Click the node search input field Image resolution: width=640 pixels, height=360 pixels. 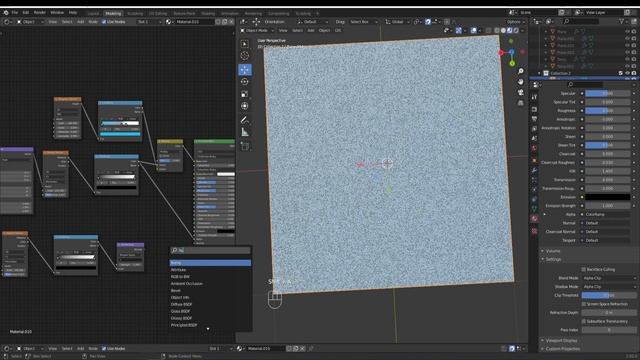point(210,250)
